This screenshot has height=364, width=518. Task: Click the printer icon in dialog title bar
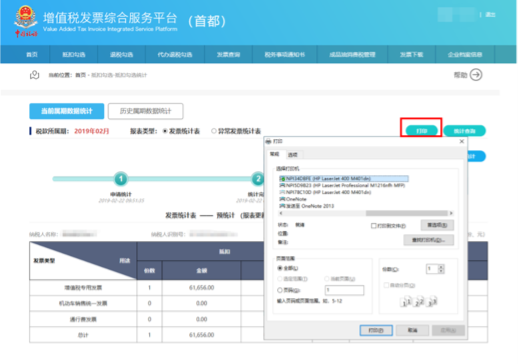(268, 141)
